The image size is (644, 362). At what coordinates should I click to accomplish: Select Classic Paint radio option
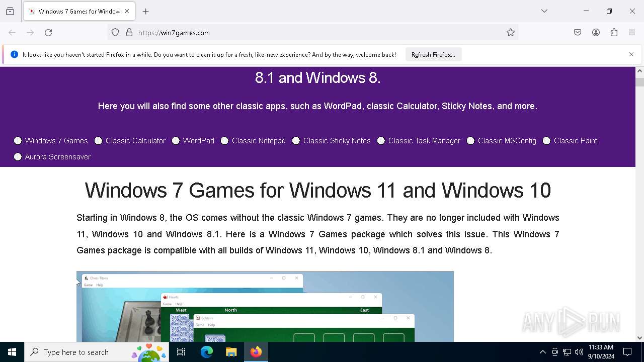pos(546,141)
